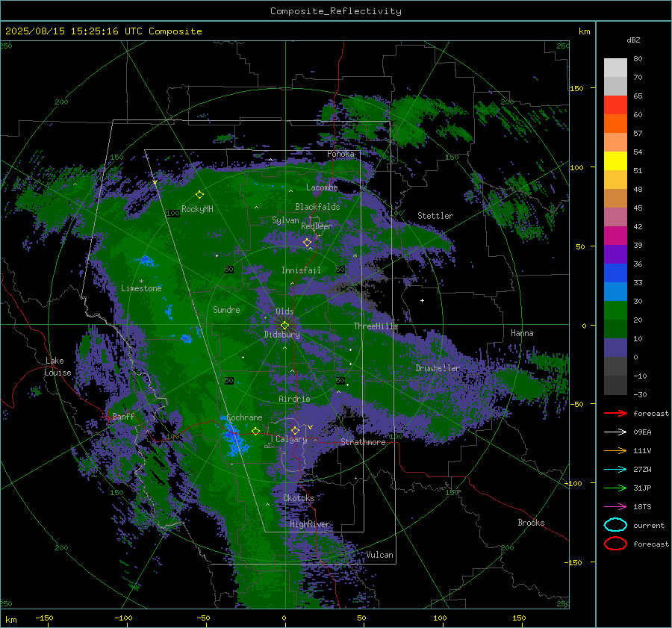The height and width of the screenshot is (628, 672).
Task: Click the Drumheller city label
Action: click(x=438, y=368)
